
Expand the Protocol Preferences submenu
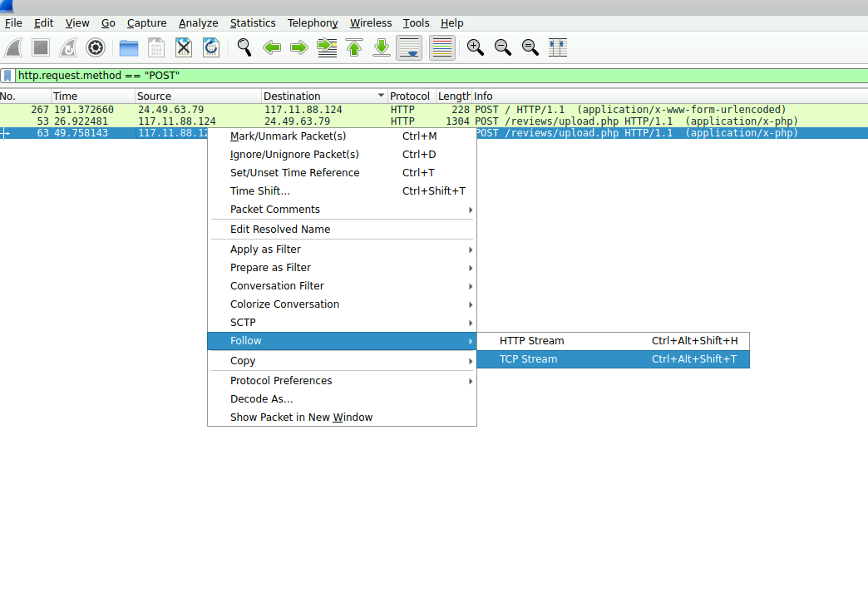click(342, 380)
